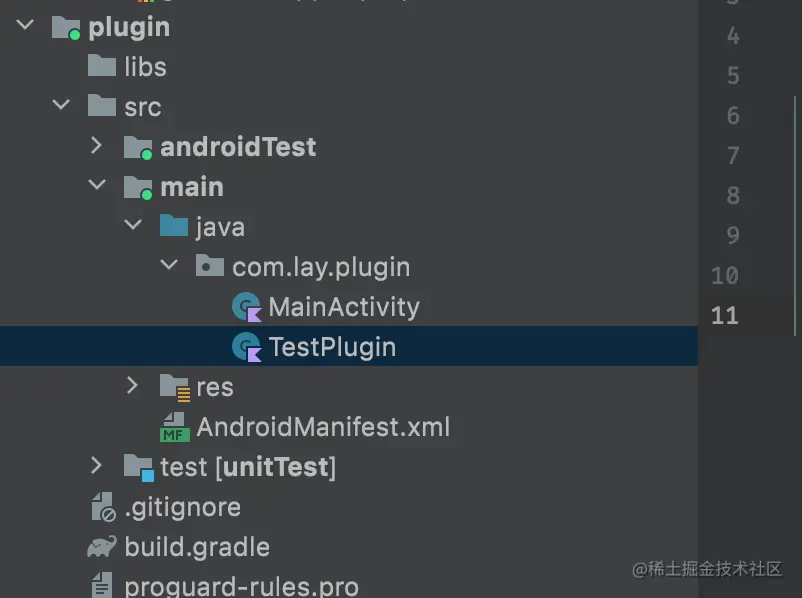Expand the res folder arrow
802x598 pixels.
tap(133, 386)
